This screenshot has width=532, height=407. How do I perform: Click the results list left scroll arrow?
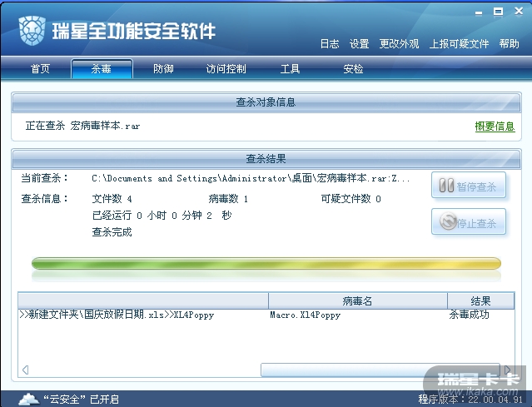[25, 370]
